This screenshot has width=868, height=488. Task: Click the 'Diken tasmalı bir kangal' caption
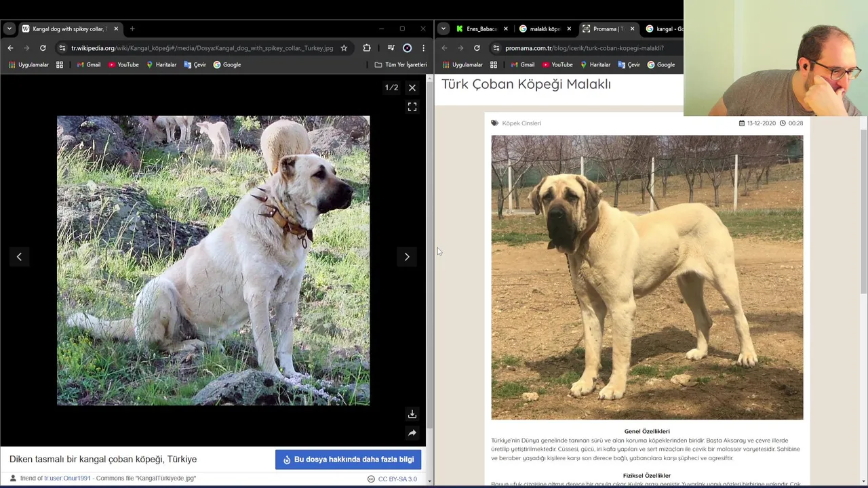103,459
